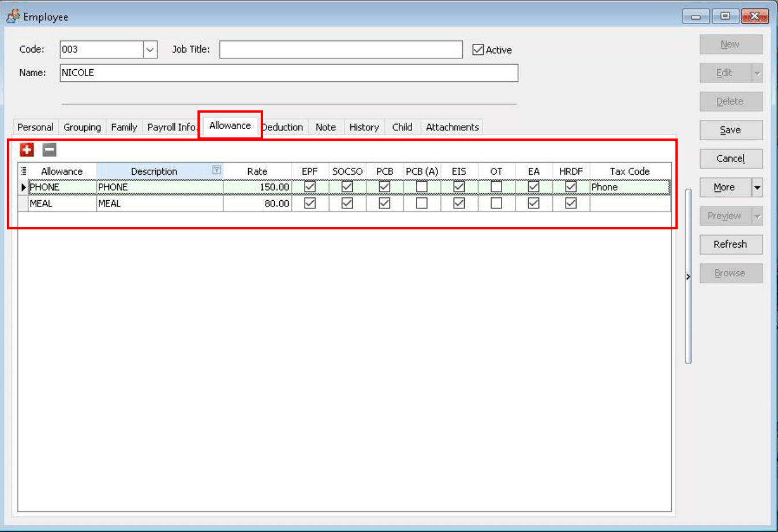
Task: Tick PCB (A) checkbox in PHONE row
Action: [x=422, y=187]
